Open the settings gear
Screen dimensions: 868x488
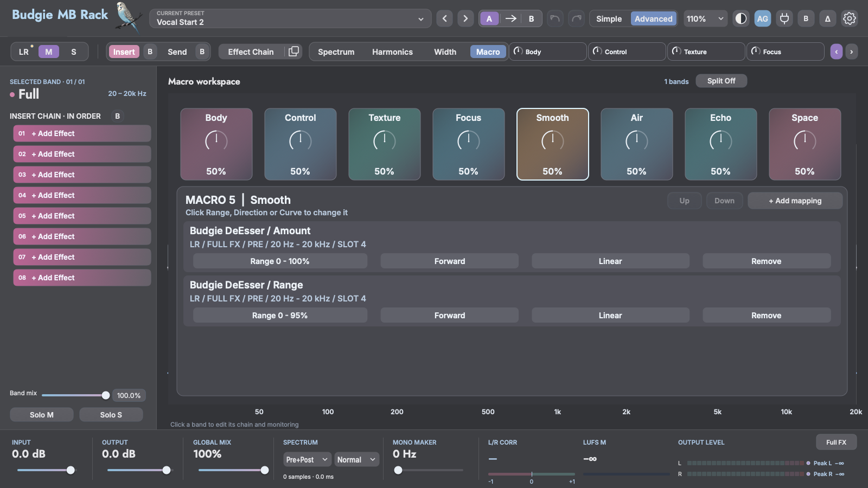(850, 18)
